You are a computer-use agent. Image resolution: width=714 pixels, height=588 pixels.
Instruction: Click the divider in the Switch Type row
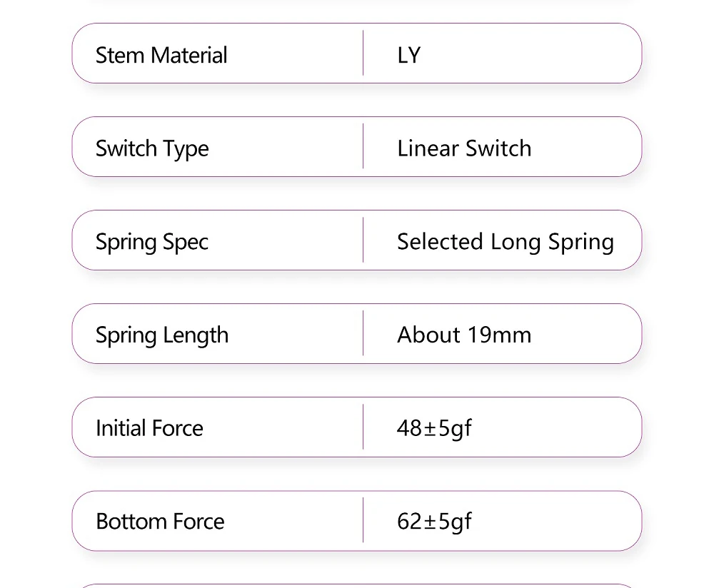coord(363,147)
